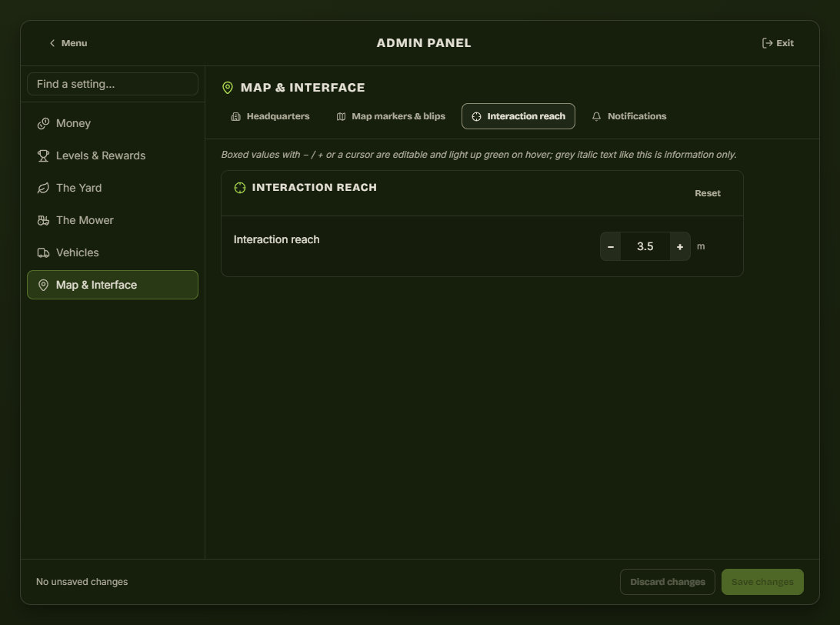This screenshot has height=625, width=840.
Task: Open The Yard section
Action: tap(112, 188)
